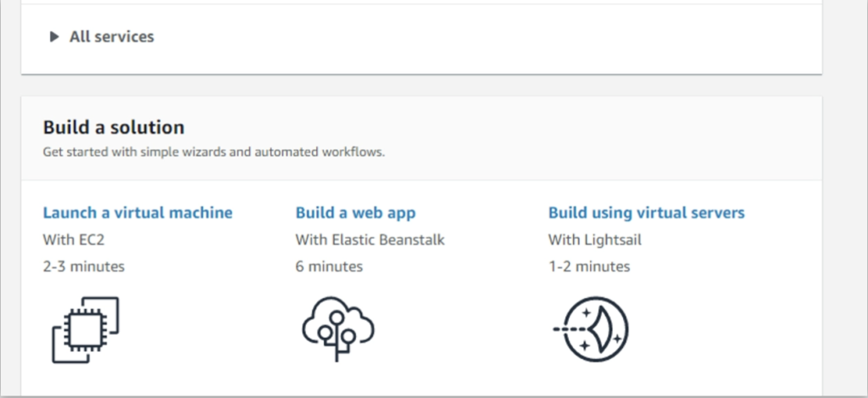Click the All services label

[x=112, y=36]
